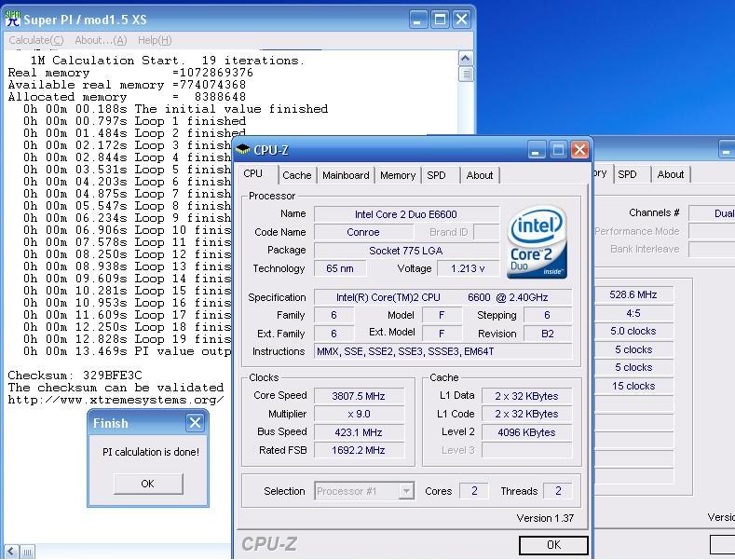Click the 1M Calculation Start line
This screenshot has height=560, width=735.
click(x=168, y=61)
